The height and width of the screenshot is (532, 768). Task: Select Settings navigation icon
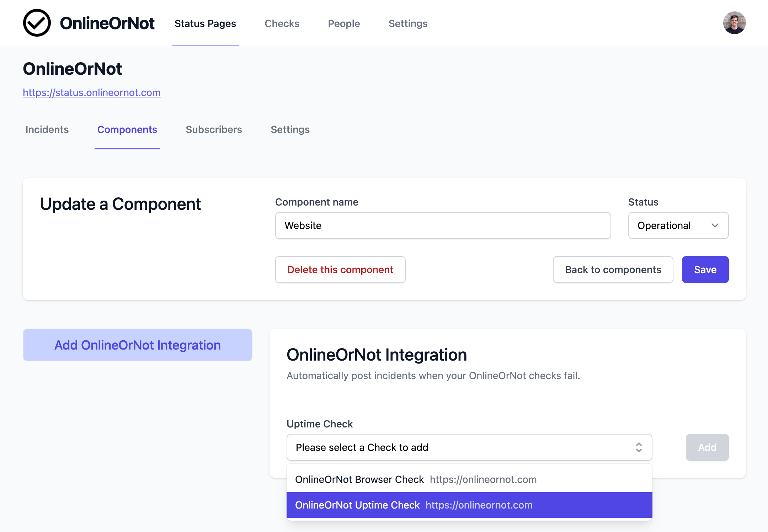tap(408, 23)
